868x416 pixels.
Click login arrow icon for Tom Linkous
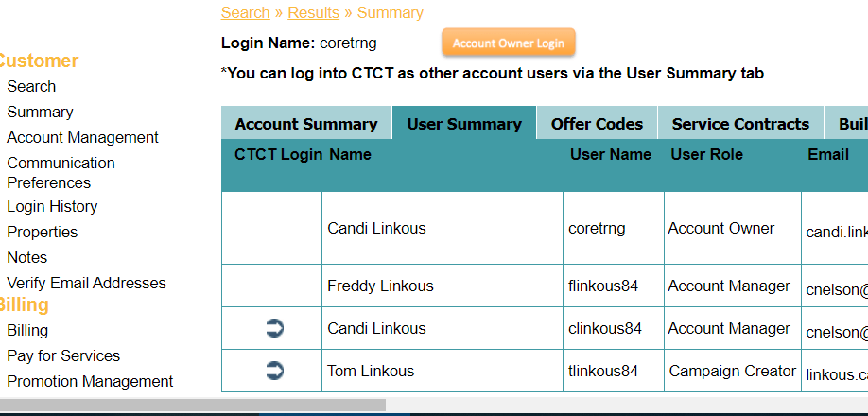274,370
